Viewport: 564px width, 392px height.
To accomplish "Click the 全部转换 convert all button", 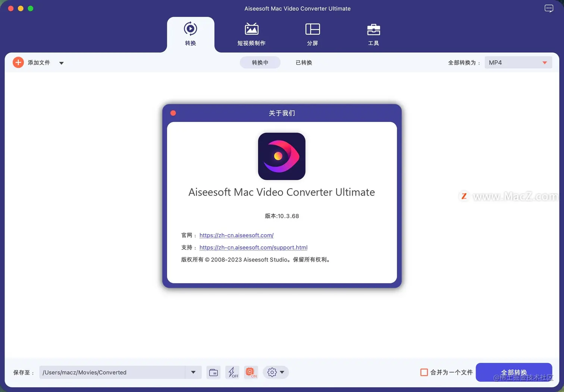I will pos(514,372).
